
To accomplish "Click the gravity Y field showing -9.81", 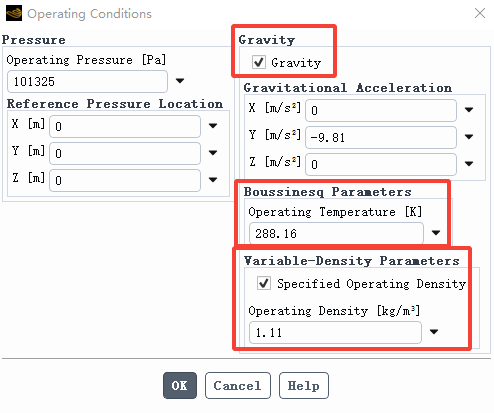I will pos(381,137).
